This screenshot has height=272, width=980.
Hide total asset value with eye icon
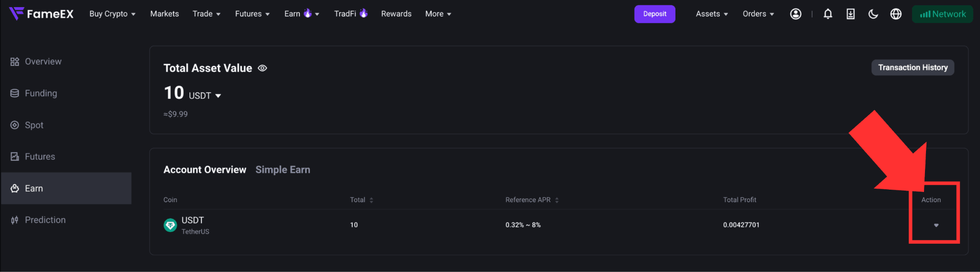coord(262,68)
